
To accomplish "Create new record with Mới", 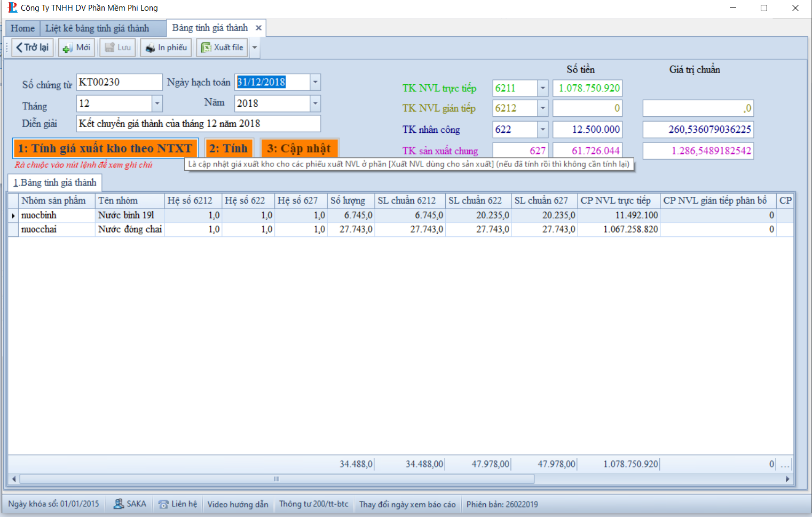I will (x=76, y=47).
